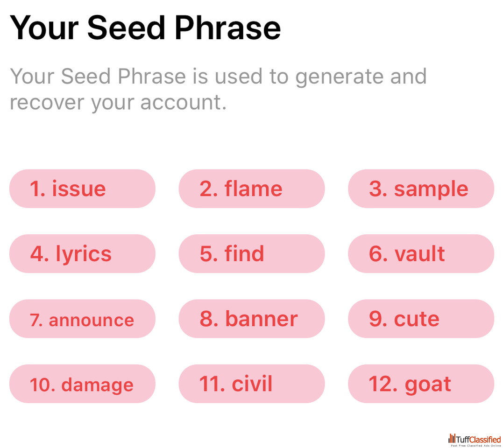Choose the "3. sample" word pill

coord(421,189)
